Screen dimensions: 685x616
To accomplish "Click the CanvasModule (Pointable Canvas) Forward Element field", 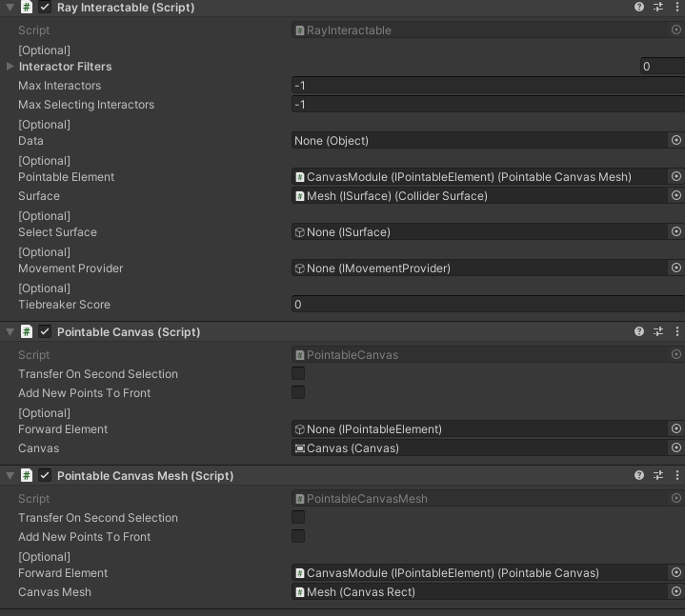I will click(x=479, y=573).
